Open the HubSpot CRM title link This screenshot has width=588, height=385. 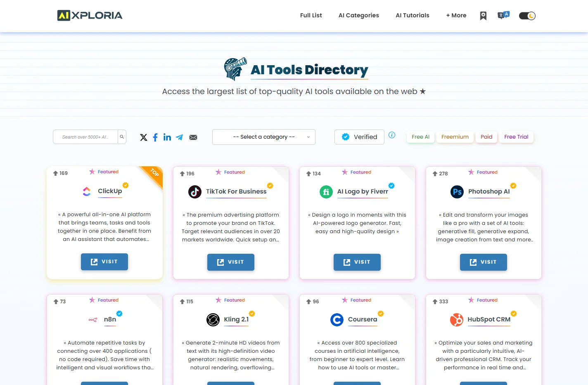tap(489, 319)
